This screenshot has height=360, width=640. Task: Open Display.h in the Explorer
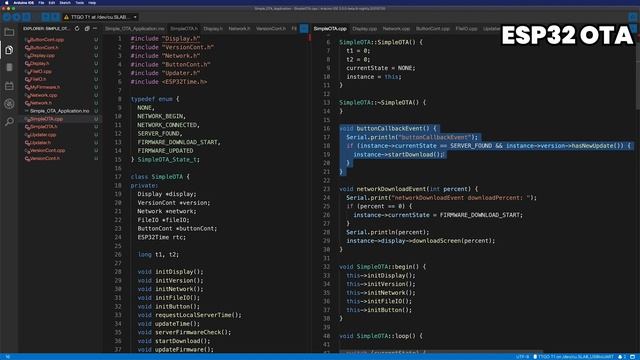click(61, 63)
